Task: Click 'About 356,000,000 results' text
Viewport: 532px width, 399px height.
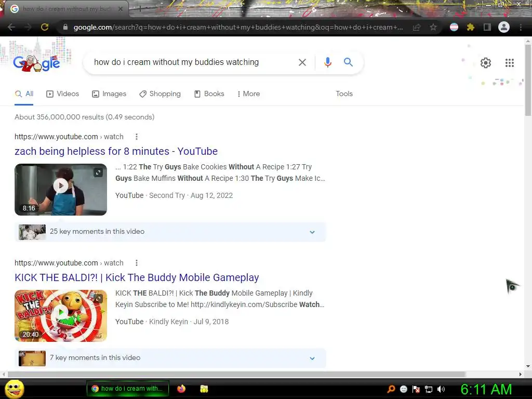Action: (59, 117)
